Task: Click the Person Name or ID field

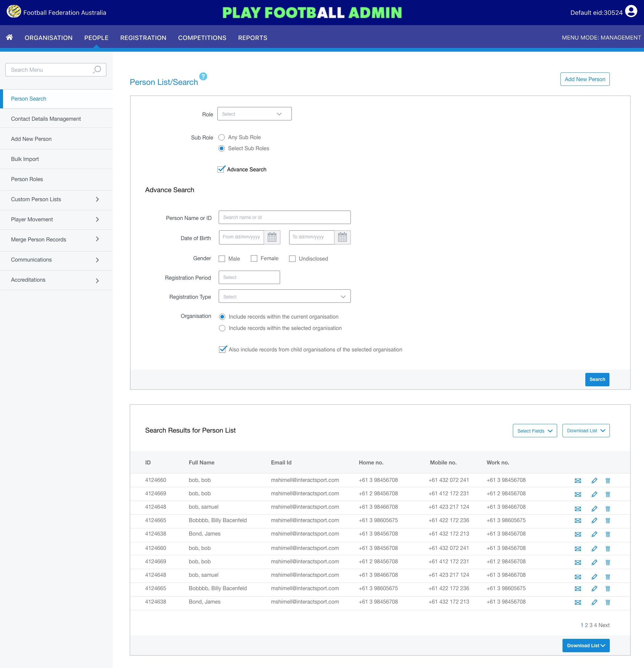Action: pos(284,217)
